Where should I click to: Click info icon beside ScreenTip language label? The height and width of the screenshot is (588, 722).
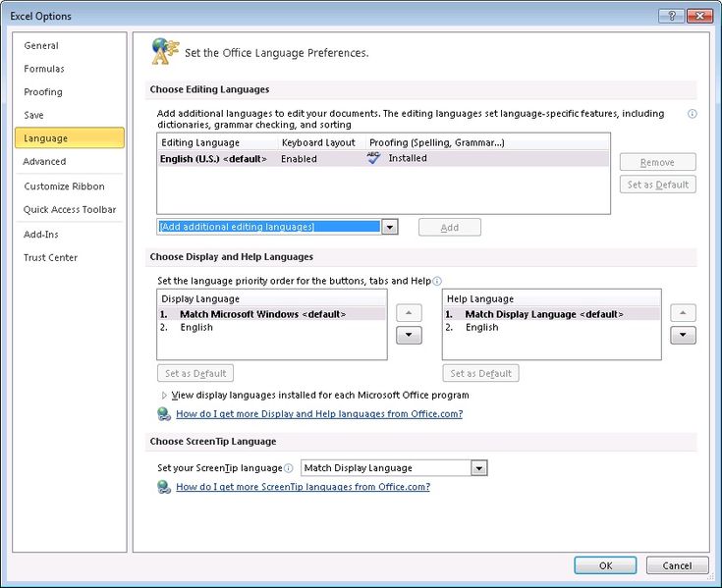pos(288,468)
